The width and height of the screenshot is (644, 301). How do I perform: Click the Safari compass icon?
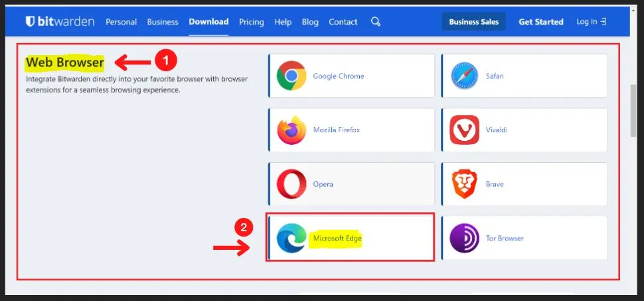pyautogui.click(x=465, y=76)
